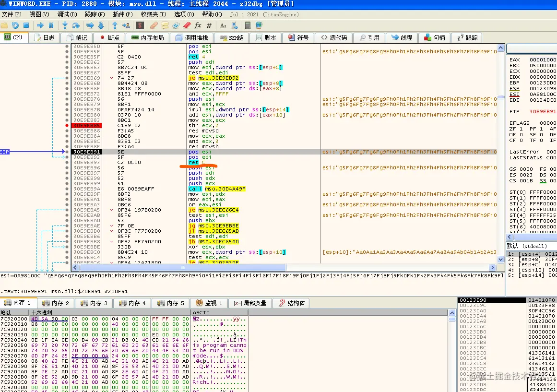Toggle breakpoint bullet at 30E9EB93
This screenshot has width=557, height=392.
tap(67, 163)
